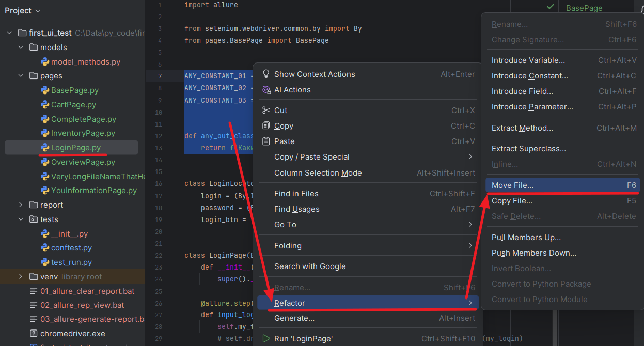Click the AI Actions spiral icon
Screen dimensions: 644x346
(x=266, y=90)
